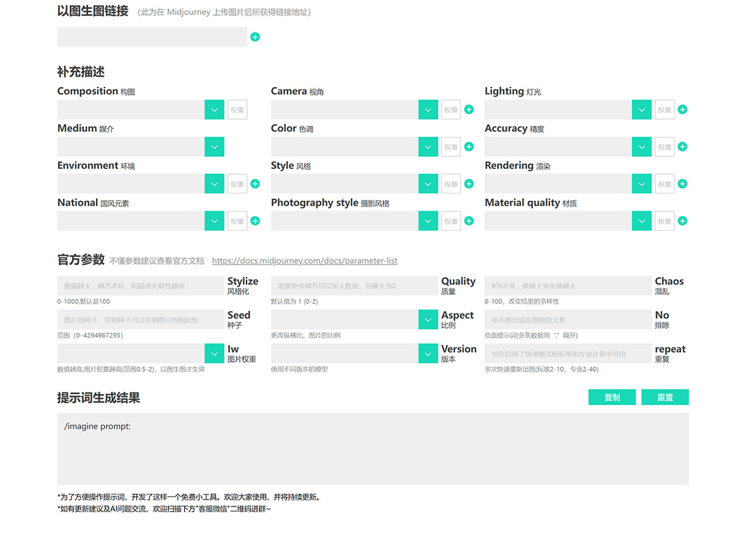Click the plus icon beside the image link field

point(255,37)
